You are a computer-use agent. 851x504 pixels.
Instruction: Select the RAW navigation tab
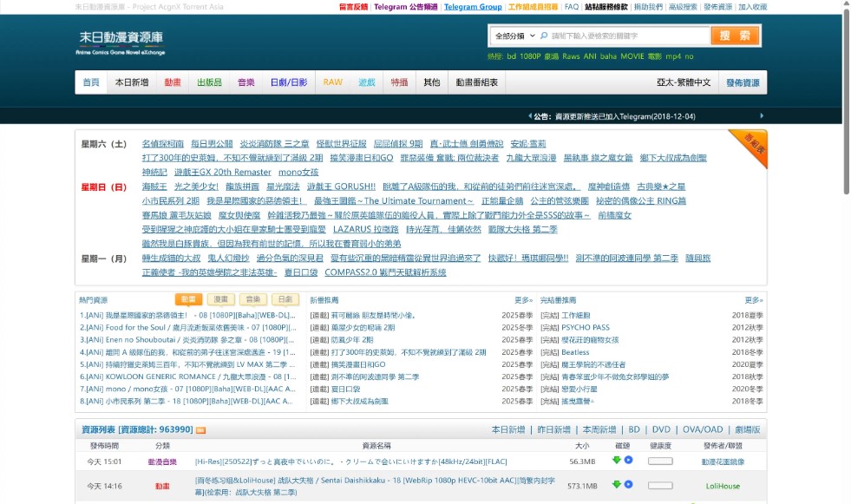pos(333,82)
